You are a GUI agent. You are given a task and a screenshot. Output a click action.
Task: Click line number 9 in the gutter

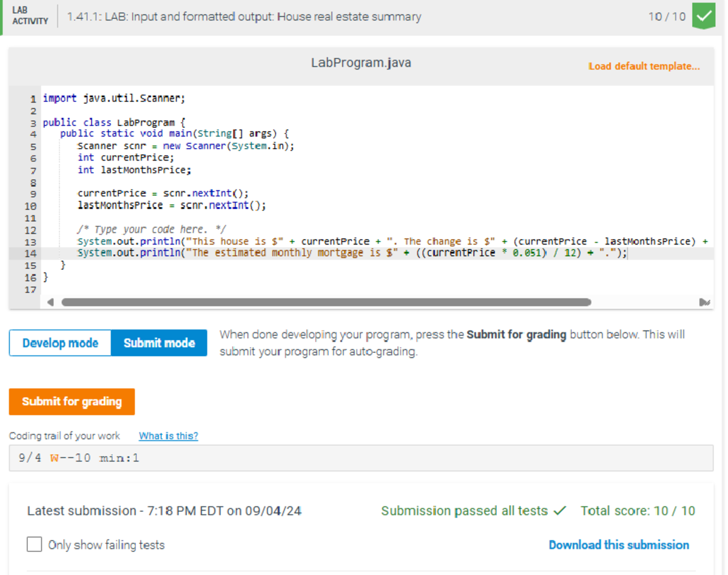(x=33, y=193)
